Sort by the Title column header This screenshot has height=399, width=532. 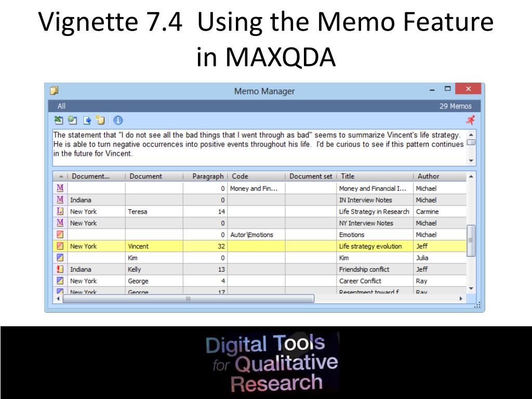375,176
